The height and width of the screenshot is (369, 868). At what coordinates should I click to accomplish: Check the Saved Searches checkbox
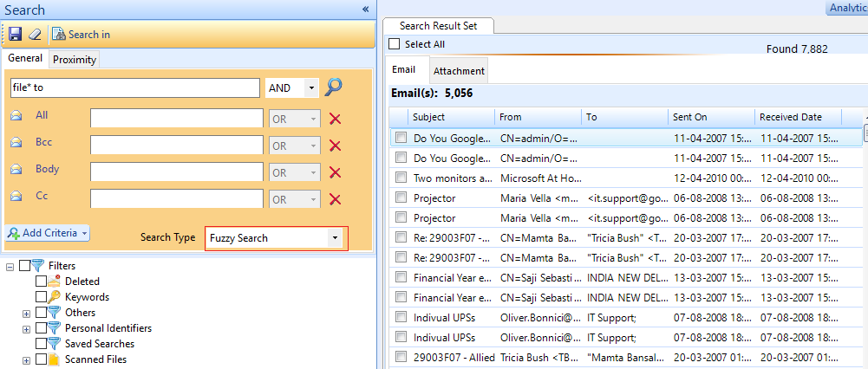coord(41,344)
